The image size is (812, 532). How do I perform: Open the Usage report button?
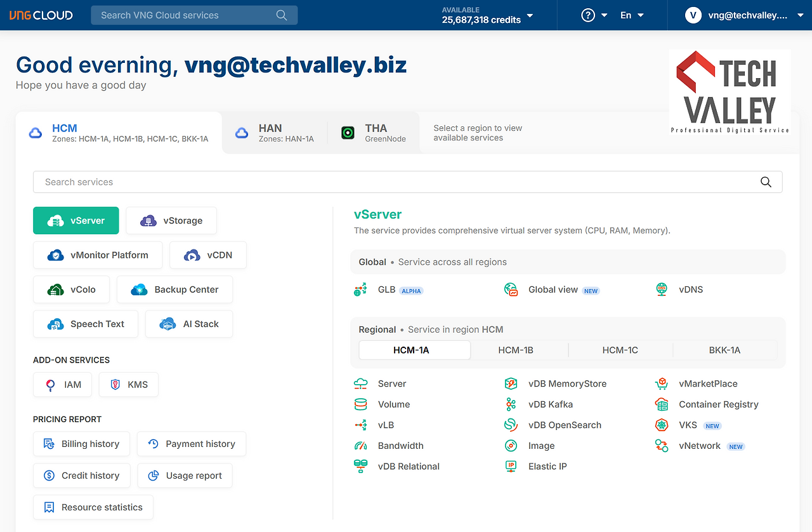click(x=185, y=475)
